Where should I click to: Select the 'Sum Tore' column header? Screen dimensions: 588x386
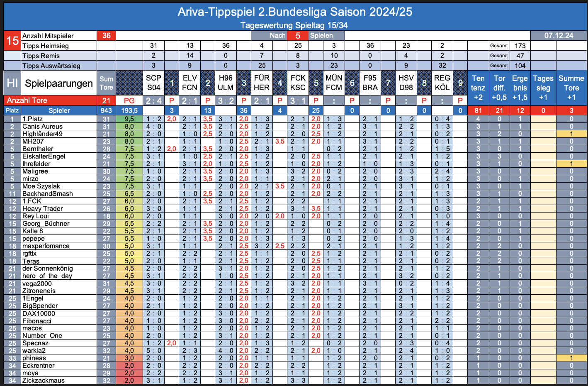107,83
